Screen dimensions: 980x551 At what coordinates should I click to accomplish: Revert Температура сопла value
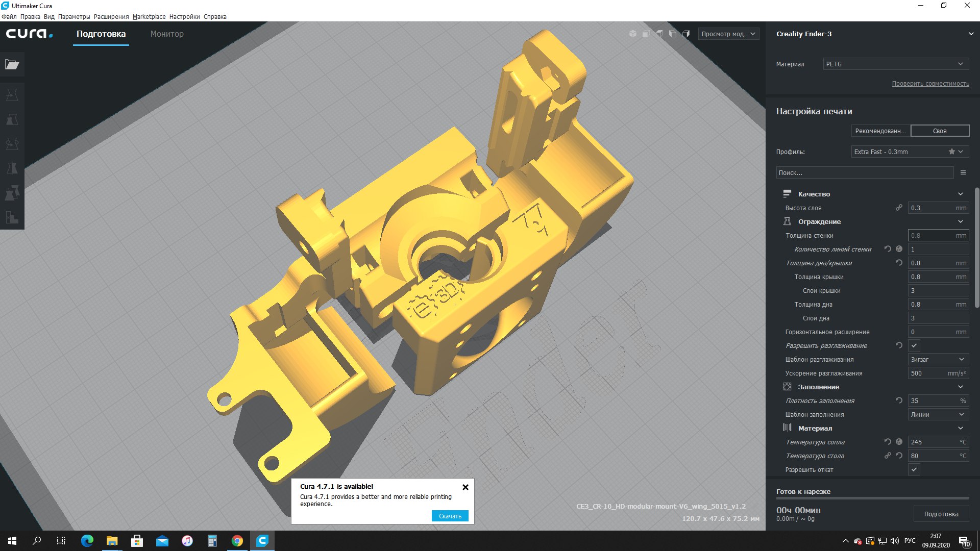888,442
